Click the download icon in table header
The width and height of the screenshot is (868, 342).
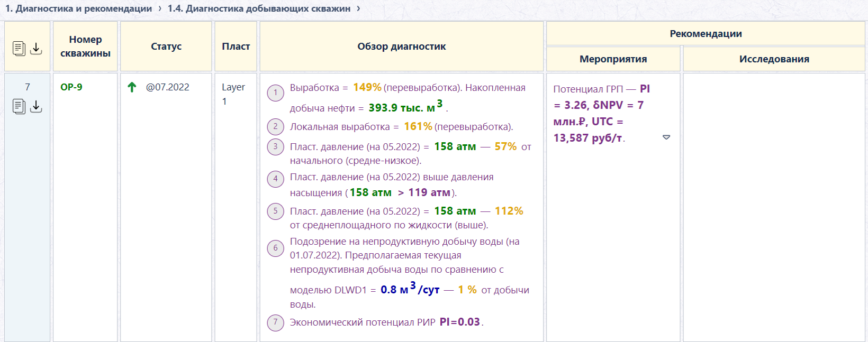point(36,49)
